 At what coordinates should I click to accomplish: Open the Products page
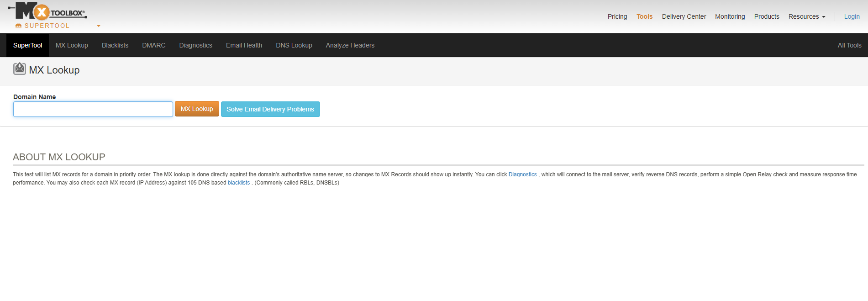[x=767, y=16]
